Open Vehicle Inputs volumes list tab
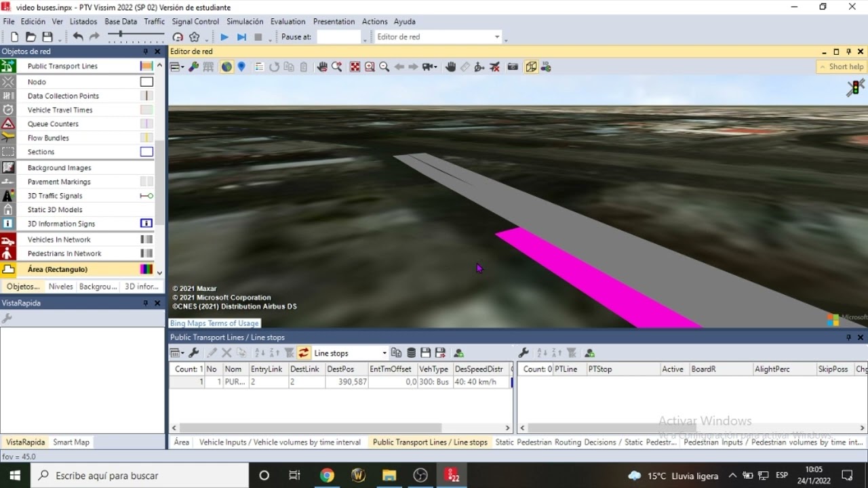 (280, 443)
